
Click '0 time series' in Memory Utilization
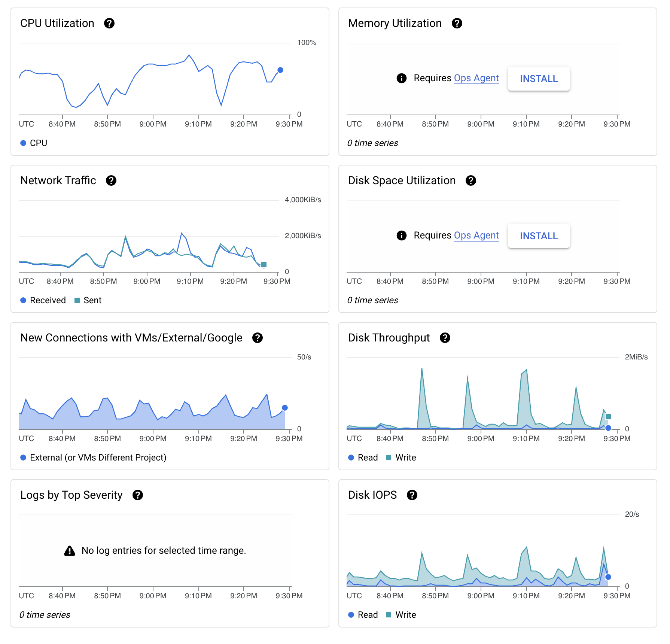pyautogui.click(x=372, y=143)
